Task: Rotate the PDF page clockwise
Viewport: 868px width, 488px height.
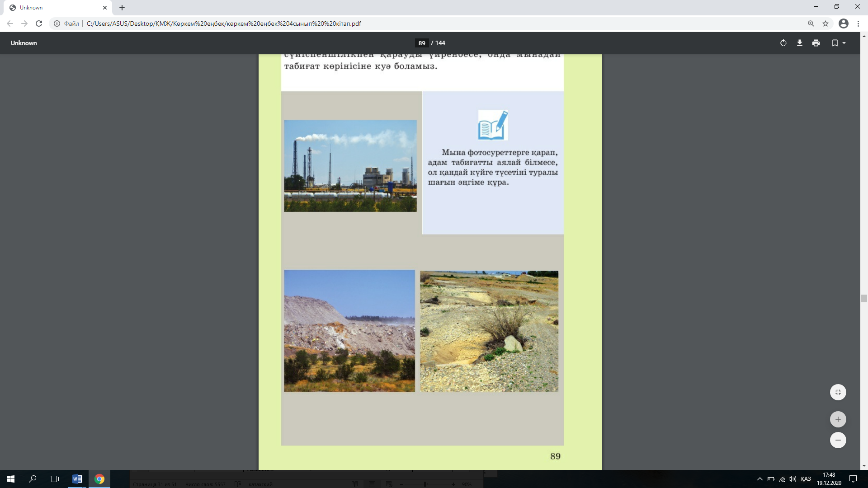Action: [783, 43]
